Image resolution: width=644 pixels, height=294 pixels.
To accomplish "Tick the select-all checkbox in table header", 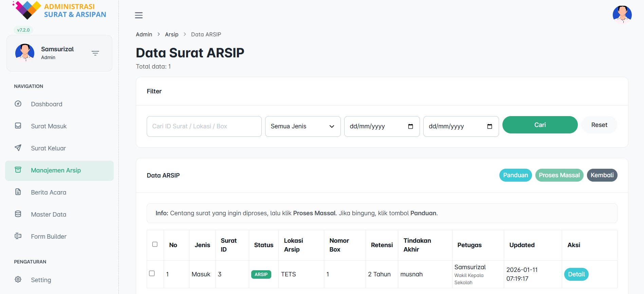I will click(x=155, y=244).
